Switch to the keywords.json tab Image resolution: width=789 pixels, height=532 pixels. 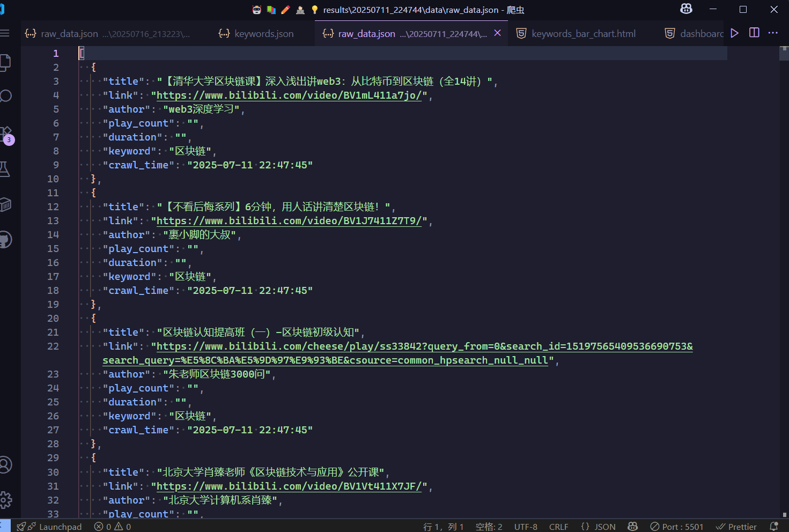click(256, 34)
